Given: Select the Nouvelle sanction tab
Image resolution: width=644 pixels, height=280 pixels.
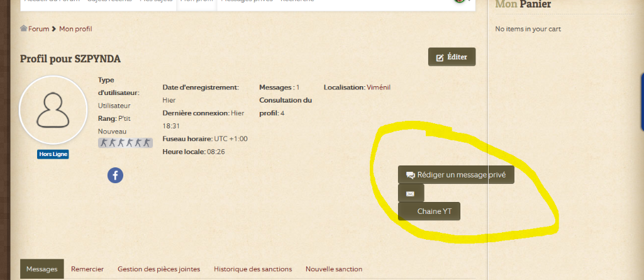Looking at the screenshot, I should point(334,269).
